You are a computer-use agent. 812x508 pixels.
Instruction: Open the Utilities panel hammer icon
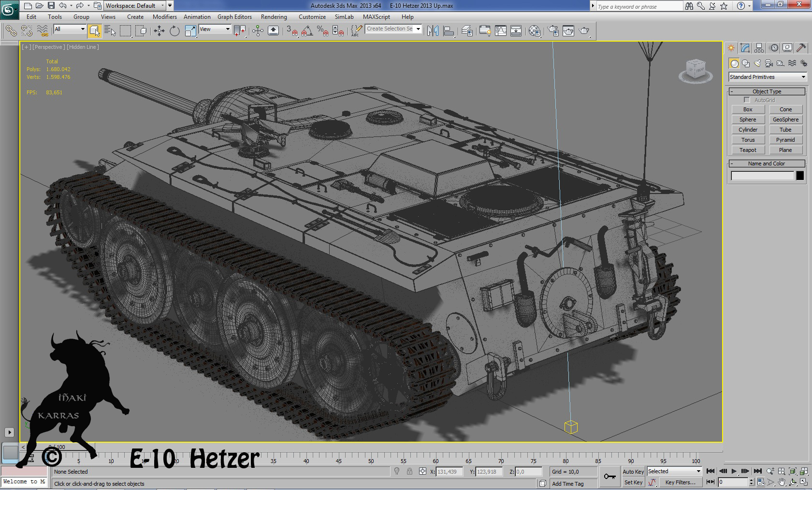pyautogui.click(x=801, y=47)
